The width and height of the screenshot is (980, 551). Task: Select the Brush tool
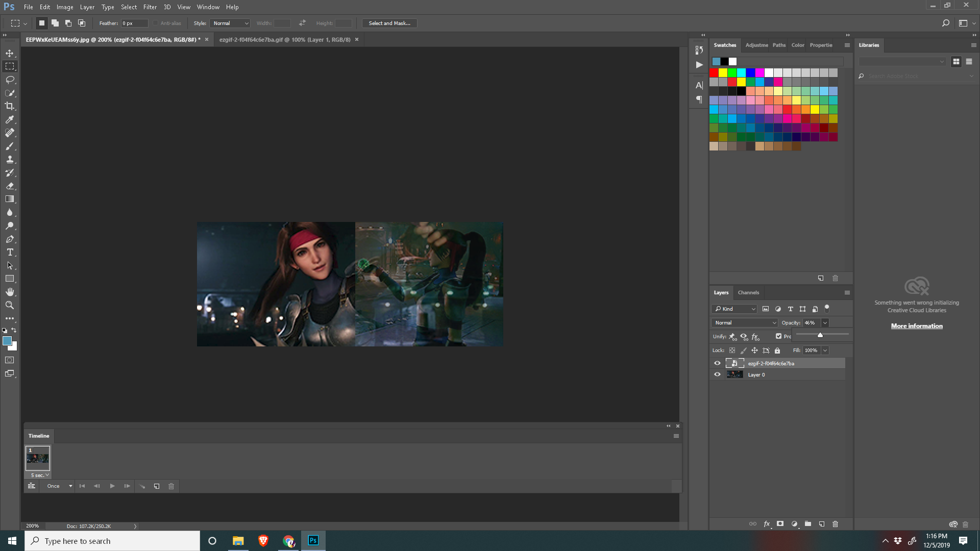point(10,146)
